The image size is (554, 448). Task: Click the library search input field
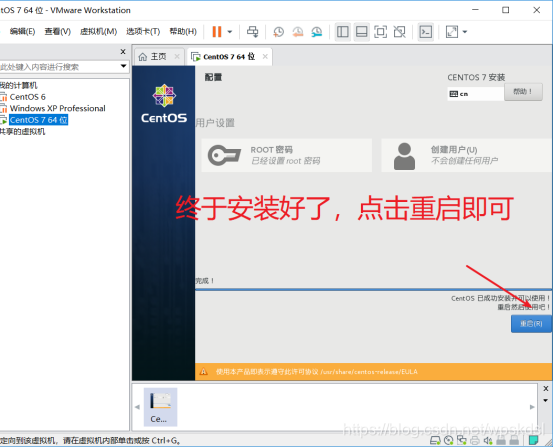tap(58, 67)
